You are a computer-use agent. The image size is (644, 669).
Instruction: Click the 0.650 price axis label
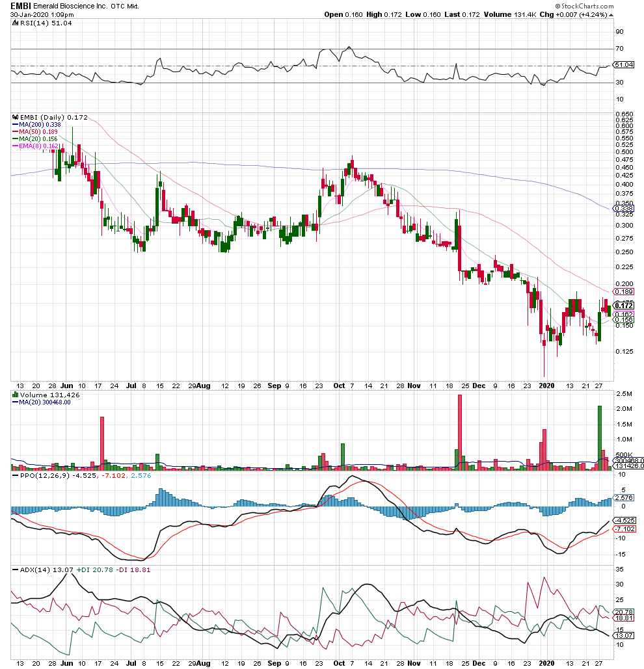click(624, 114)
